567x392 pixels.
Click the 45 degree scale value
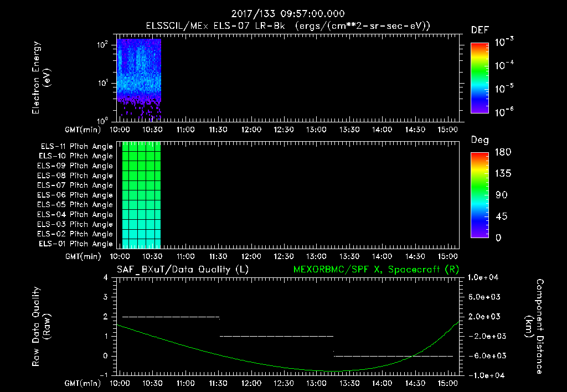tap(502, 216)
